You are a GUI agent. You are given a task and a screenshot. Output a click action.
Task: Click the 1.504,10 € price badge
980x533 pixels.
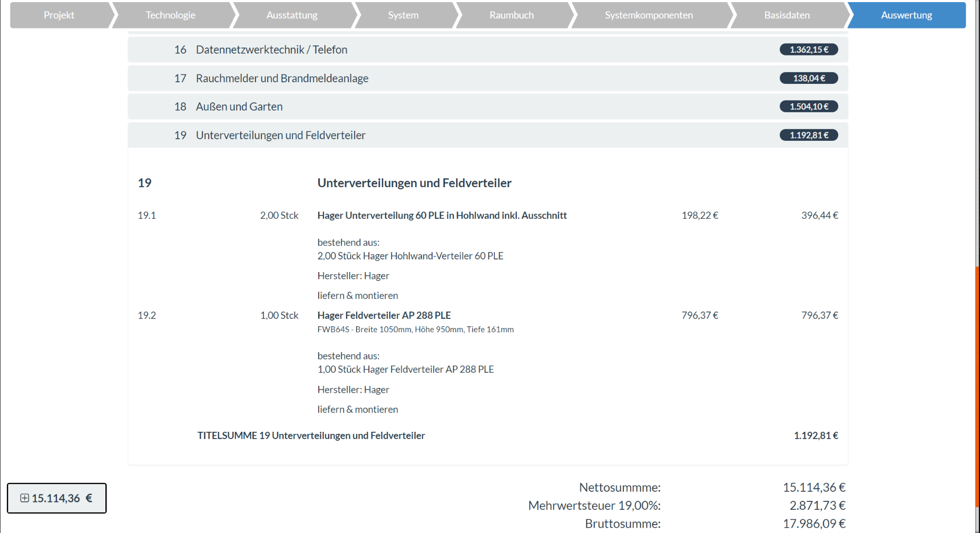click(x=809, y=106)
